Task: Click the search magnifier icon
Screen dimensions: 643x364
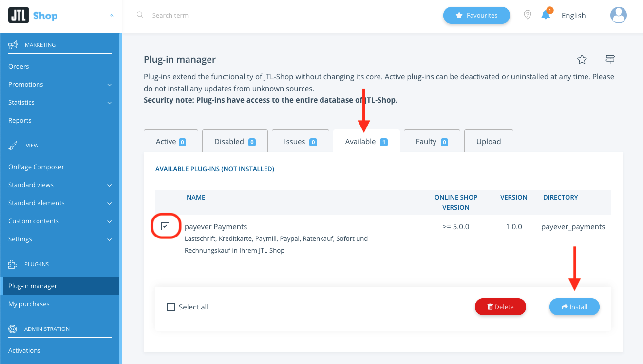Action: pyautogui.click(x=140, y=15)
